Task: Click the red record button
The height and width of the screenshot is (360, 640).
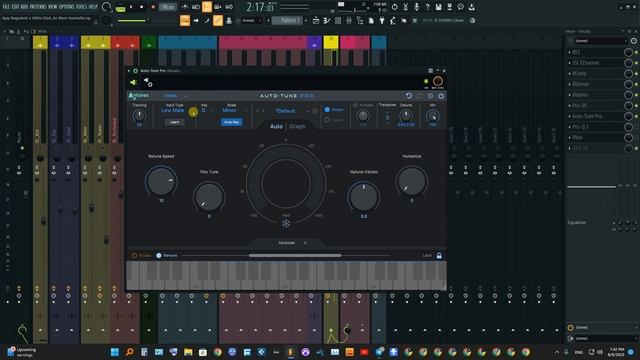Action: point(153,7)
